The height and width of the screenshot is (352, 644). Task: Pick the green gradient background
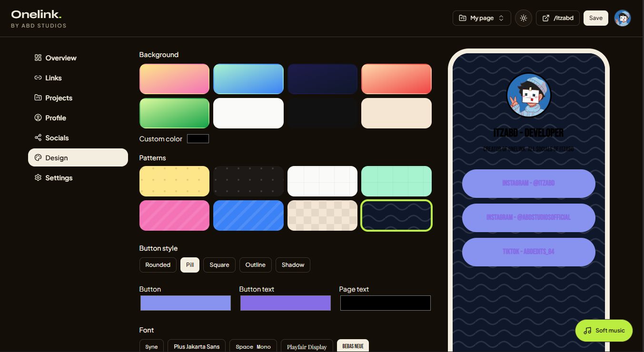(x=174, y=113)
